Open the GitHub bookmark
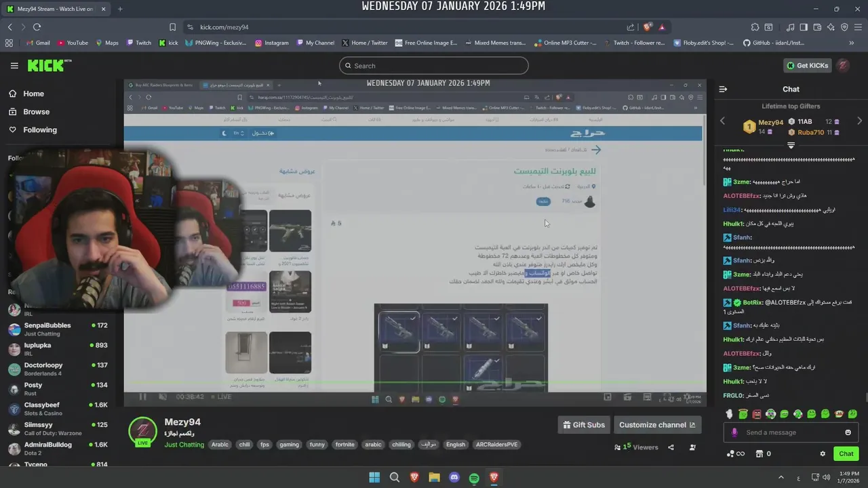The width and height of the screenshot is (868, 488). 773,43
